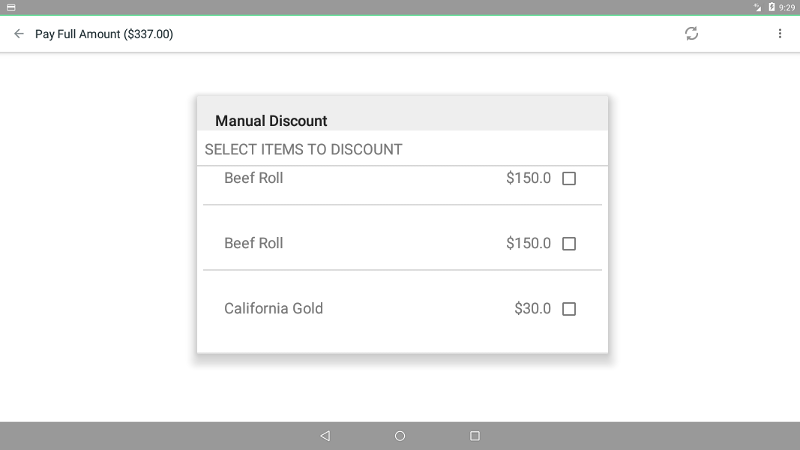Select the second Beef Roll item label
Image resolution: width=800 pixels, height=450 pixels.
point(254,243)
